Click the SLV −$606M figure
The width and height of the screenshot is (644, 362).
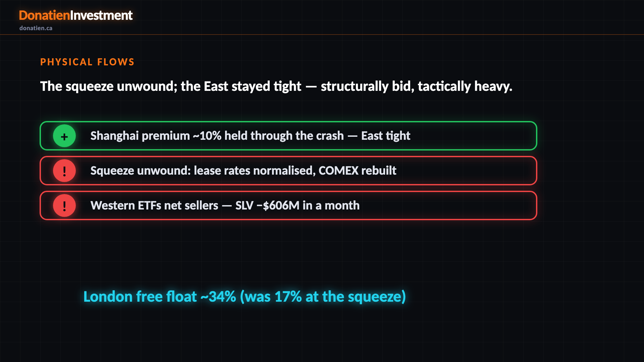point(267,205)
